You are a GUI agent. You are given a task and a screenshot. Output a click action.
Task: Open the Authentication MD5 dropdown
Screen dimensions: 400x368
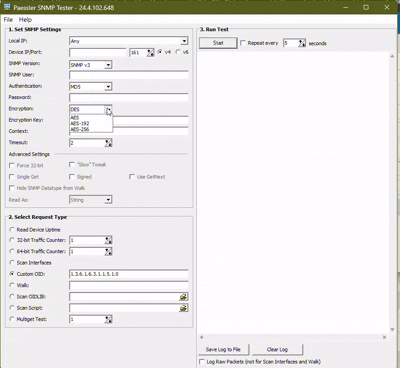tap(108, 87)
